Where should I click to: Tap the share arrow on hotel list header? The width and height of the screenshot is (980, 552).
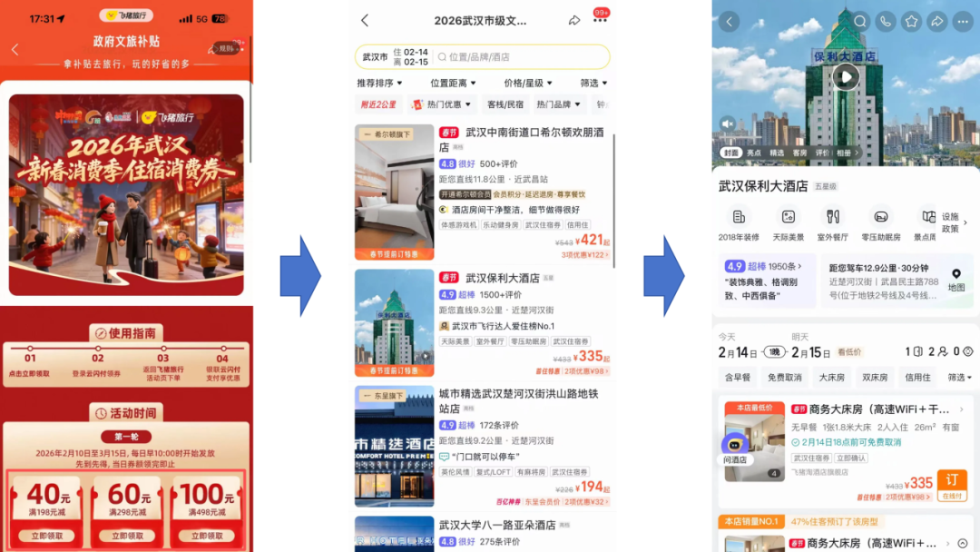coord(574,21)
